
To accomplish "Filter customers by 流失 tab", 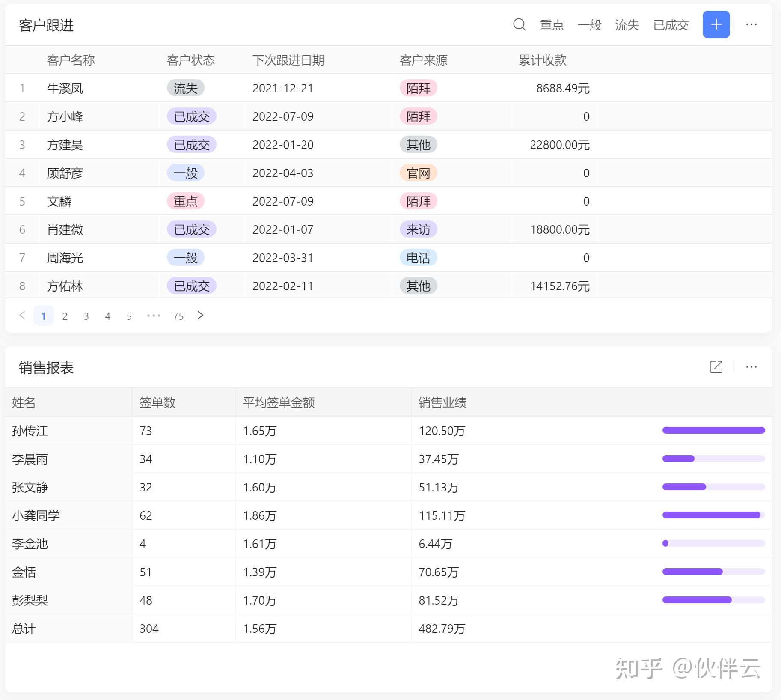I will coord(627,25).
